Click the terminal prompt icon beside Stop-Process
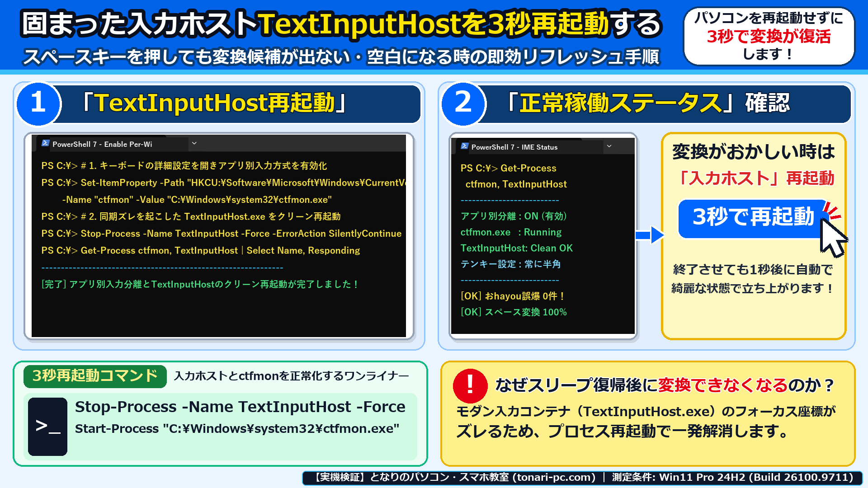The width and height of the screenshot is (868, 488). click(47, 426)
